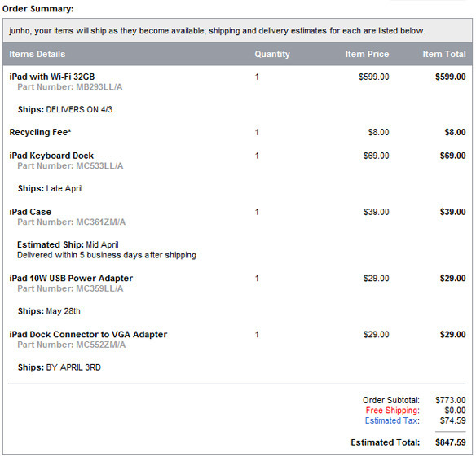The height and width of the screenshot is (457, 476).
Task: Click the 'Free Shipping' label
Action: (x=392, y=411)
